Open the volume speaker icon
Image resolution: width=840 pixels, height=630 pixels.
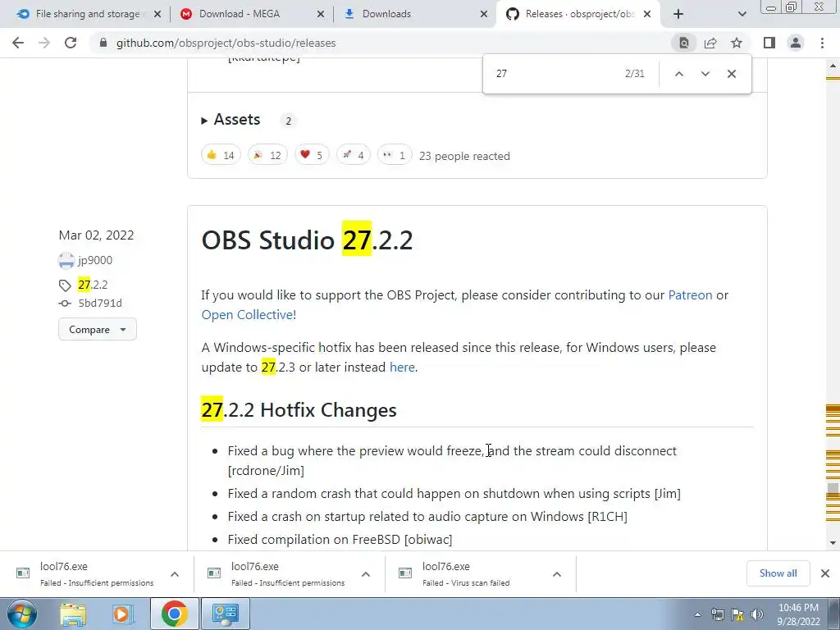click(x=756, y=615)
